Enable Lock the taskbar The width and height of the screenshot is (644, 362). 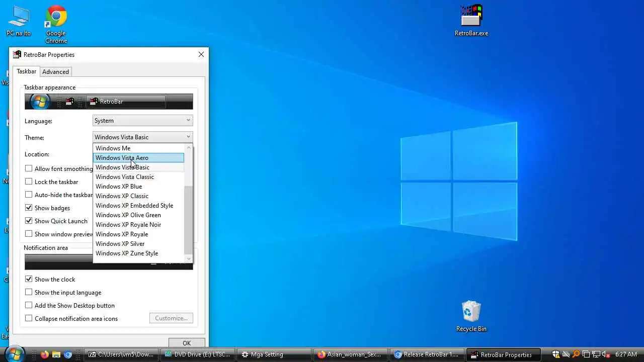[29, 182]
